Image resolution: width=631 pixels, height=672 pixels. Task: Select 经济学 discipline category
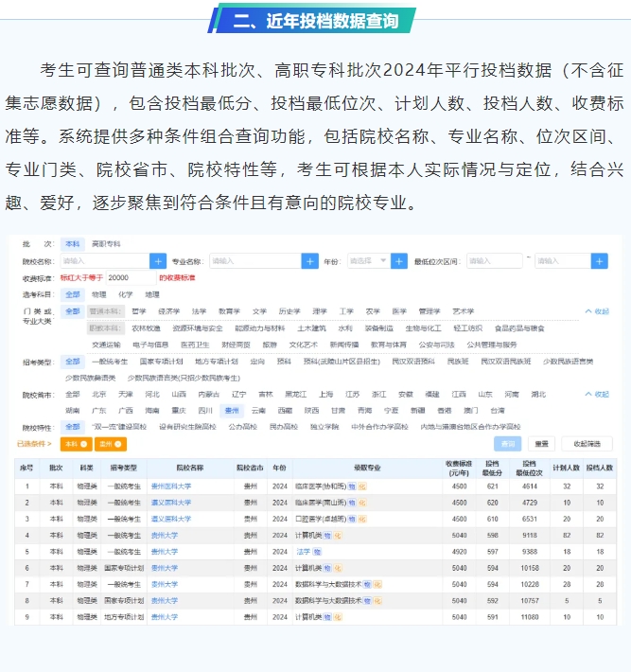click(168, 311)
